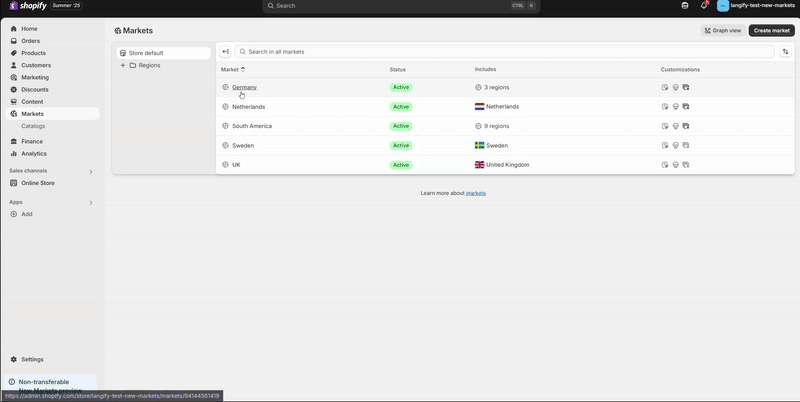Open the UK market

[x=236, y=165]
